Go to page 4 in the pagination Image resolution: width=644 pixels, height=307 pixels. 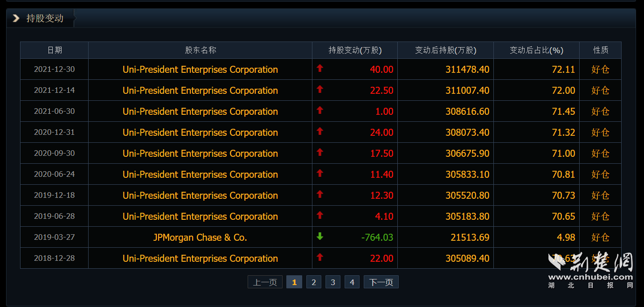(352, 282)
